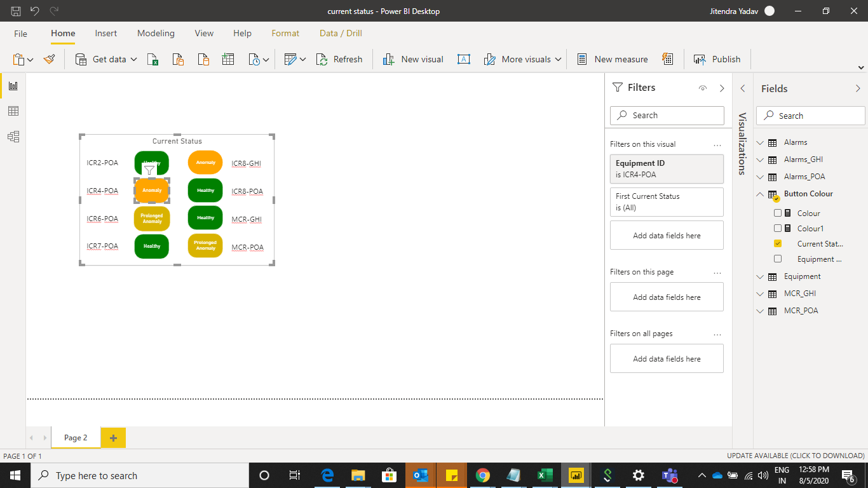
Task: Switch to Report view in left sidebar
Action: click(13, 86)
